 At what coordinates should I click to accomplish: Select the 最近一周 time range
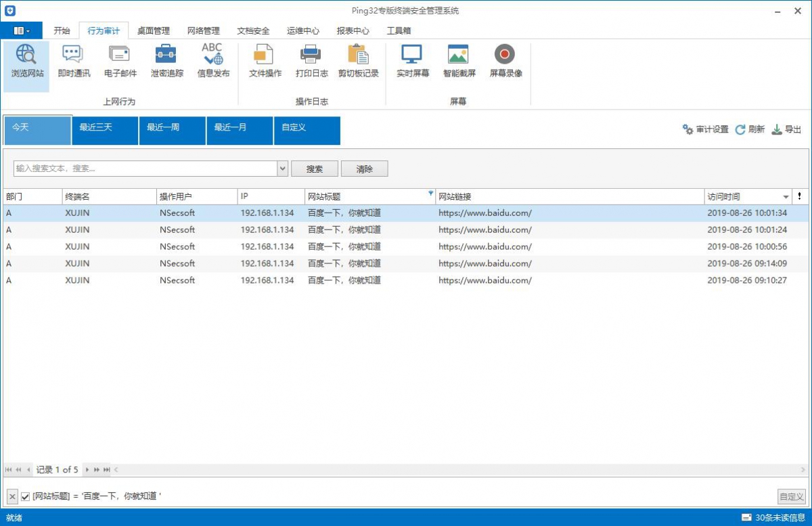[x=172, y=130]
